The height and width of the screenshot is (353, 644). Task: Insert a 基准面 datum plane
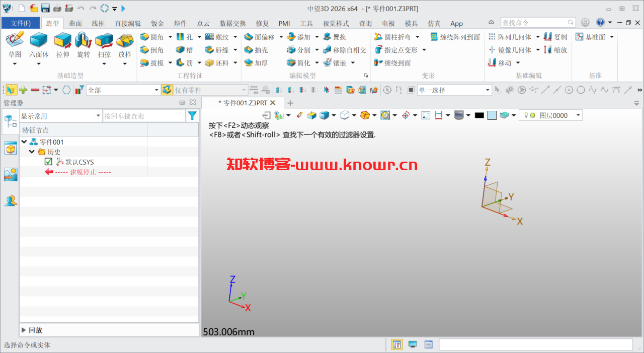[591, 37]
